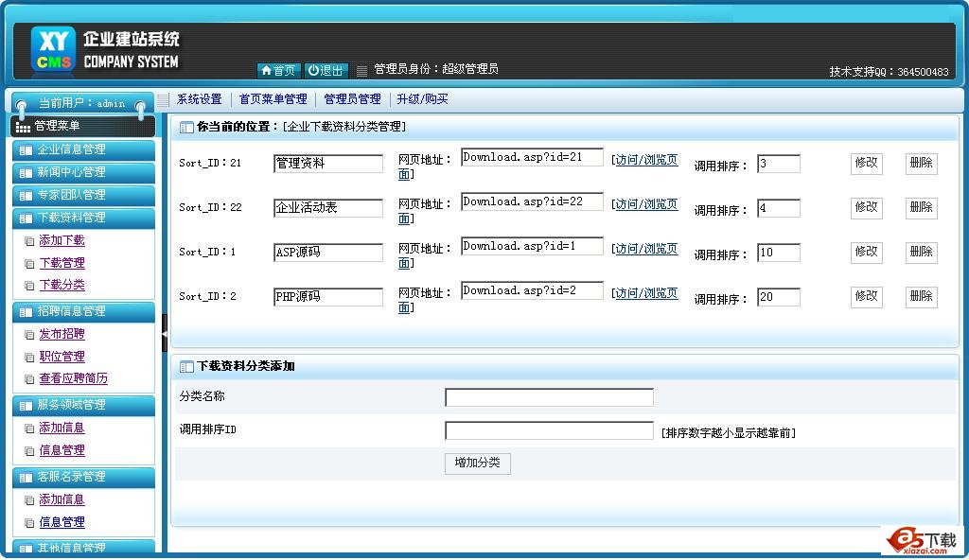Open 访问/浏览页面 link for Sort_ID 22
Viewport: 969px width, 560px height.
tap(646, 204)
